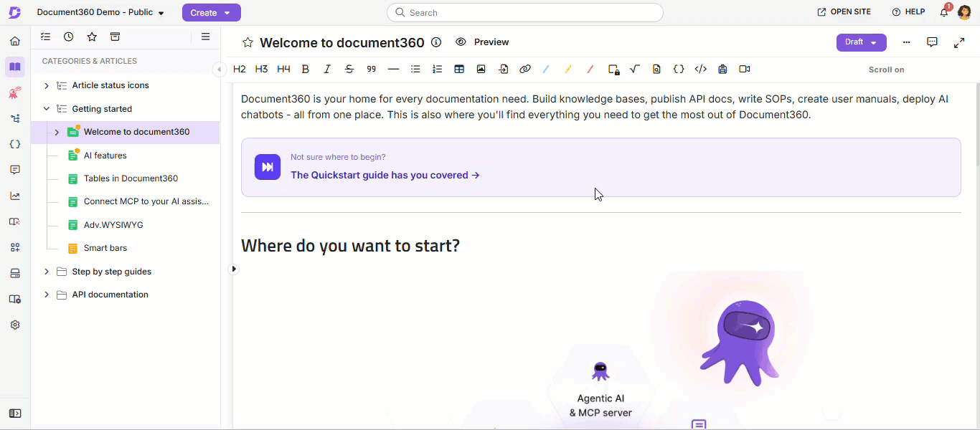Viewport: 980px width, 430px height.
Task: Select Tables in Document360 article
Action: pyautogui.click(x=131, y=178)
